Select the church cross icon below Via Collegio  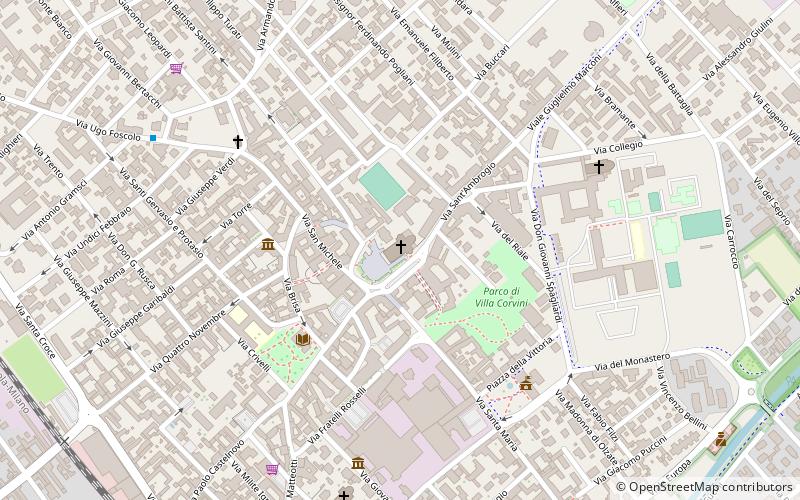(598, 166)
